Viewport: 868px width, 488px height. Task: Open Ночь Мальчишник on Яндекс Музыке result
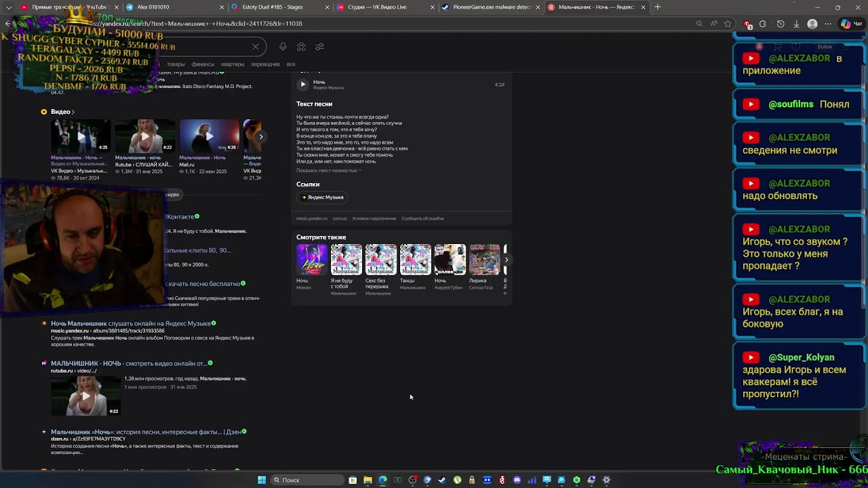131,323
